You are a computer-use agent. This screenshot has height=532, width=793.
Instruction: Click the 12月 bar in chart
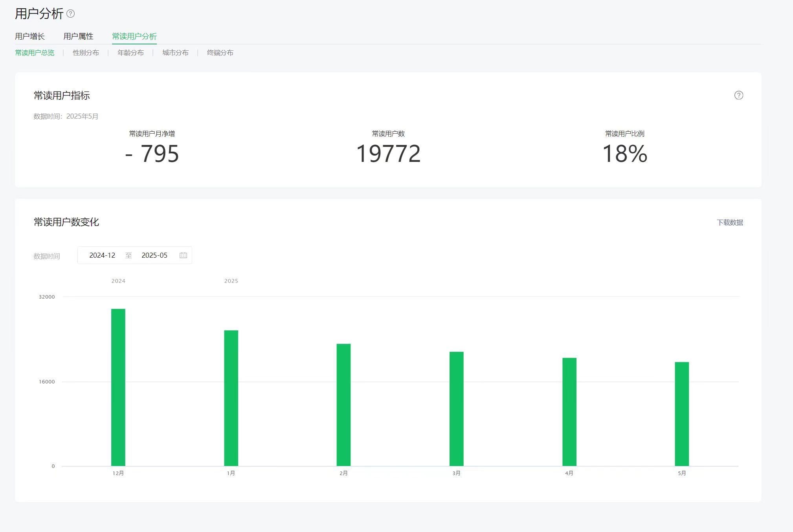pyautogui.click(x=118, y=387)
